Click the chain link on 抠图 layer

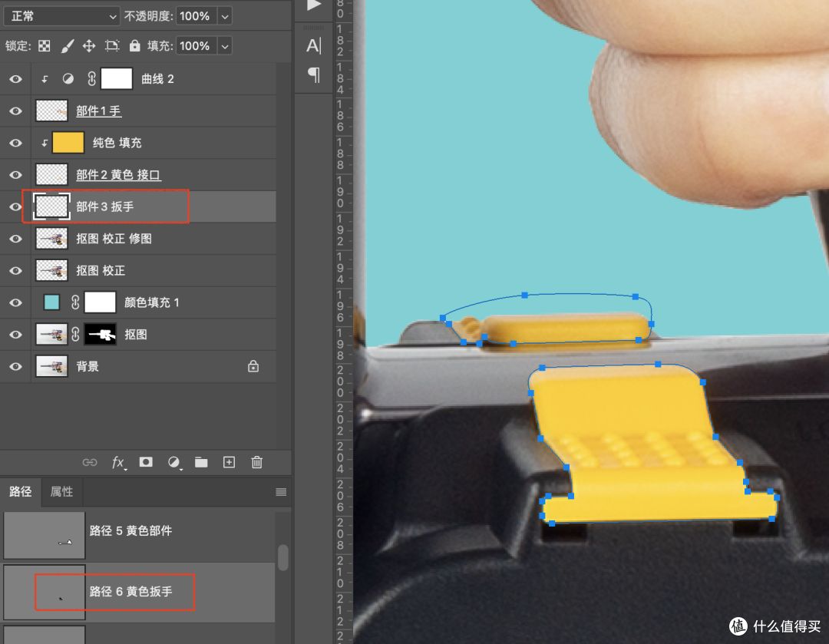pyautogui.click(x=75, y=334)
